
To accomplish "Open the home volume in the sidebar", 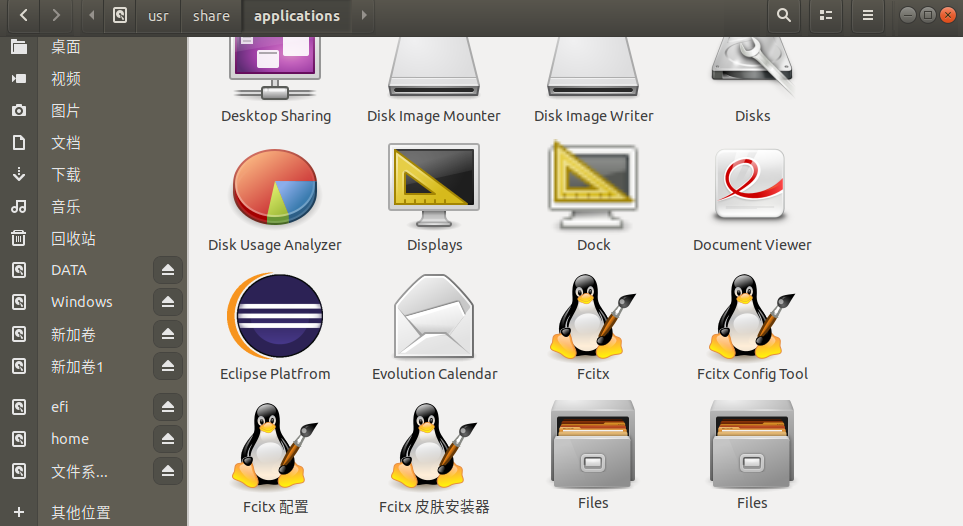I will (x=70, y=439).
